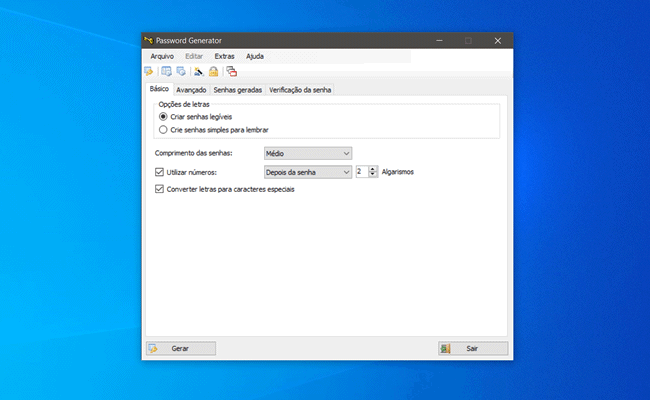Image resolution: width=650 pixels, height=400 pixels.
Task: Click the yellow padlock toolbar icon
Action: (213, 71)
